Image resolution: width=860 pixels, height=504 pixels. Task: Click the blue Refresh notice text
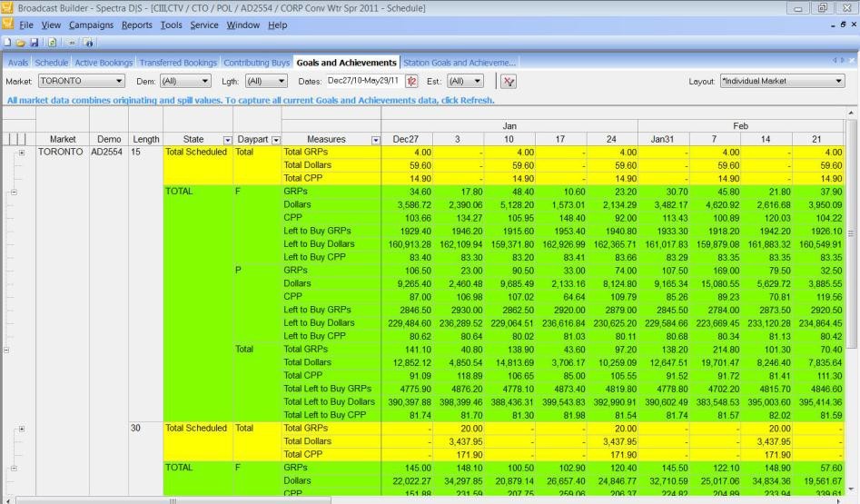click(x=251, y=101)
